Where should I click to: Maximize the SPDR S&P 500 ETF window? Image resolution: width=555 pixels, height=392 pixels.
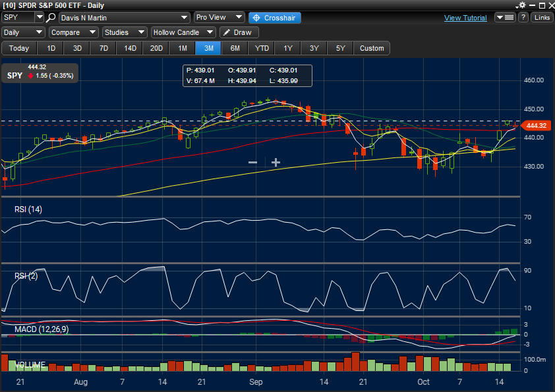[542, 5]
